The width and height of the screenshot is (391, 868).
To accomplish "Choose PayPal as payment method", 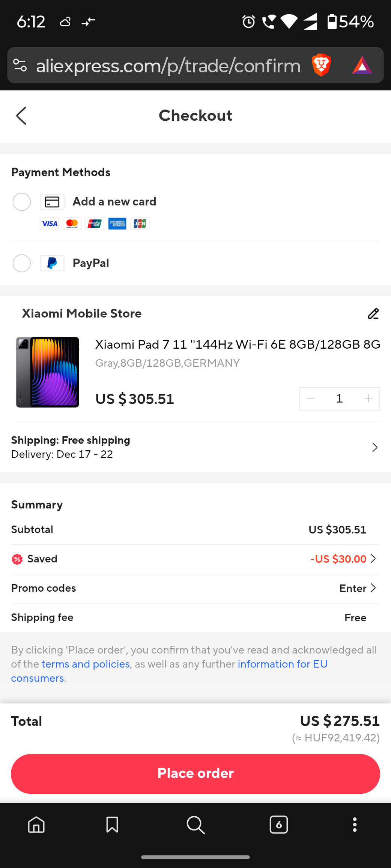I will [x=22, y=263].
